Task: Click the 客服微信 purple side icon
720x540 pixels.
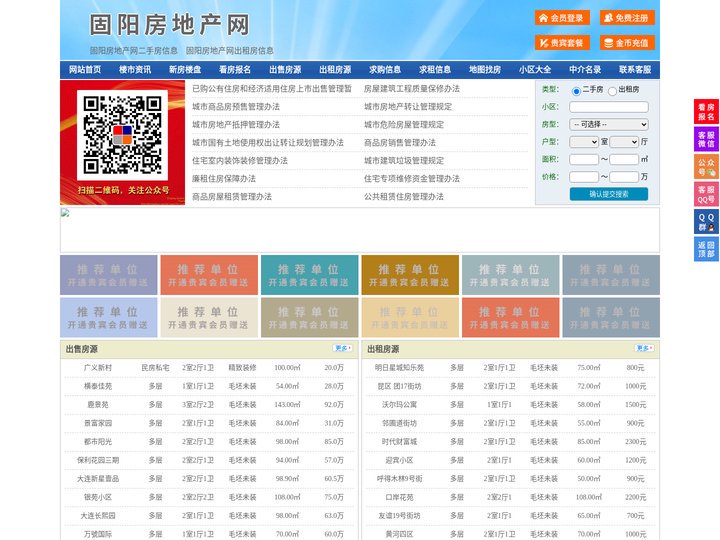Action: pos(706,139)
